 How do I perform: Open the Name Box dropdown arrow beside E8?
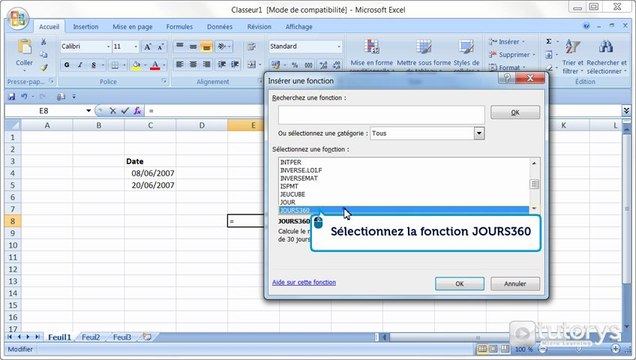coord(88,111)
